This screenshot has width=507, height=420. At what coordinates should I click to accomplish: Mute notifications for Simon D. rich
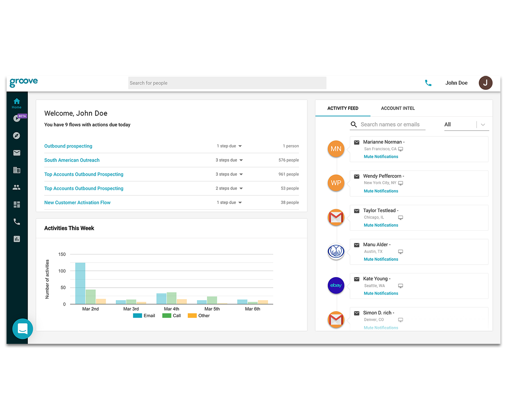[381, 327]
